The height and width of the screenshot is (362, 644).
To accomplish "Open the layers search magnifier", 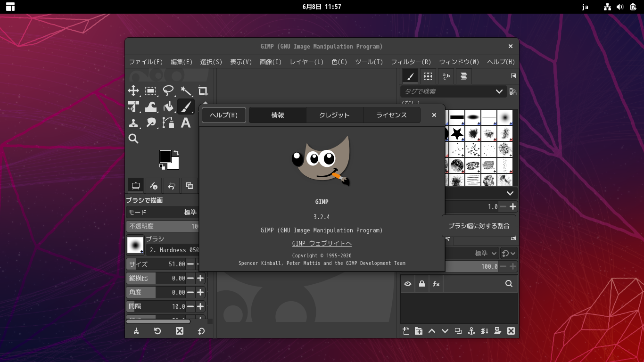I will tap(509, 284).
